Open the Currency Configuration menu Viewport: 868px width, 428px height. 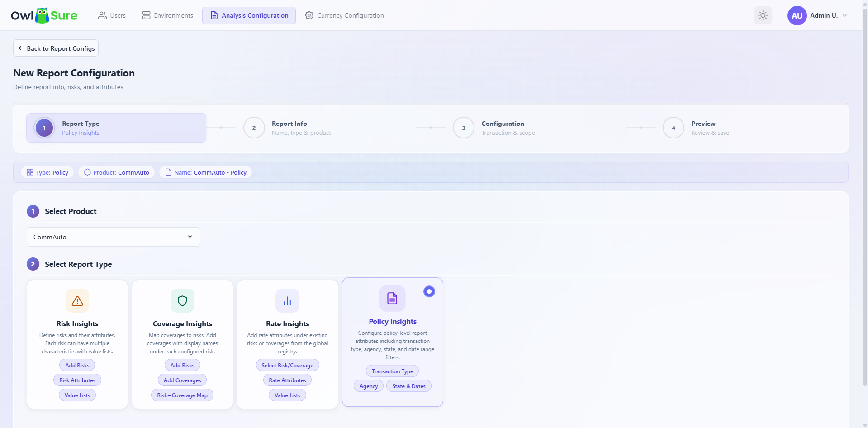click(x=344, y=15)
